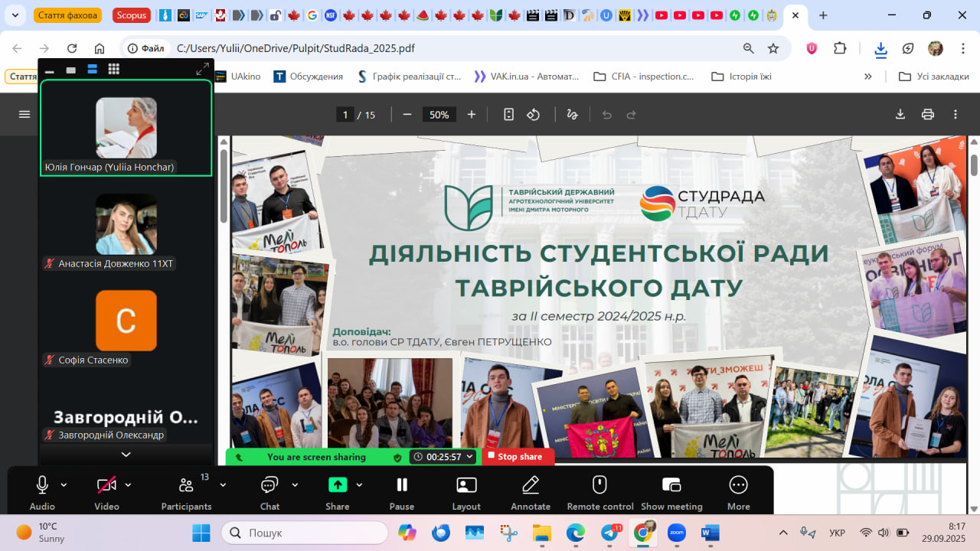Screen dimensions: 980x551
Task: Show hidden bookmarks with the double chevron
Action: point(868,77)
